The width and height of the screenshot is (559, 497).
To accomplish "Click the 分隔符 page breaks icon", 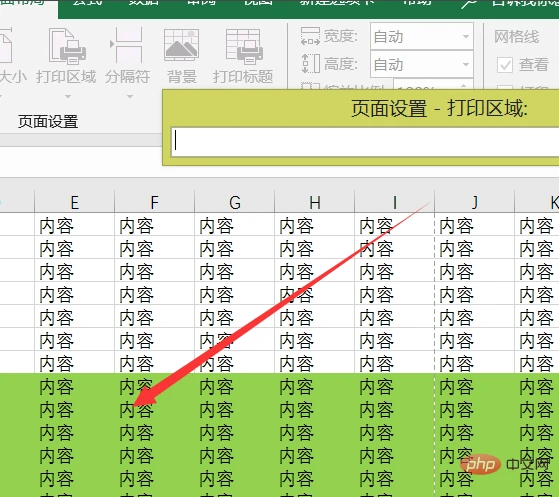I will click(x=127, y=46).
